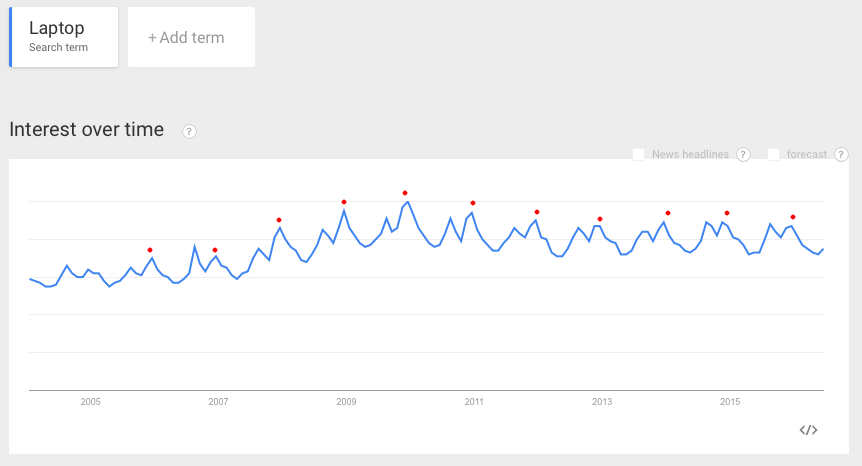Image resolution: width=862 pixels, height=466 pixels.
Task: Select red marker above the 2011 peak
Action: (x=473, y=203)
